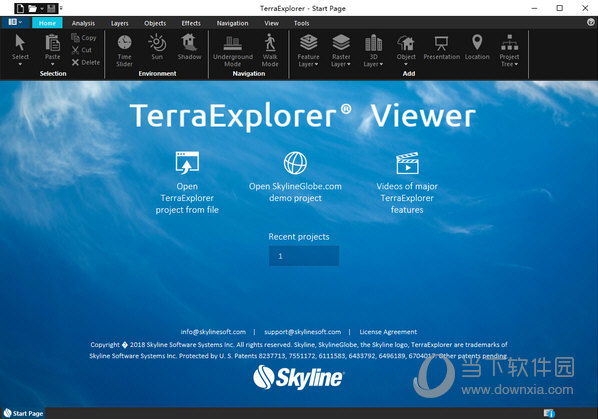This screenshot has width=598, height=419.
Task: Open the Object add dropdown
Action: coord(406,50)
